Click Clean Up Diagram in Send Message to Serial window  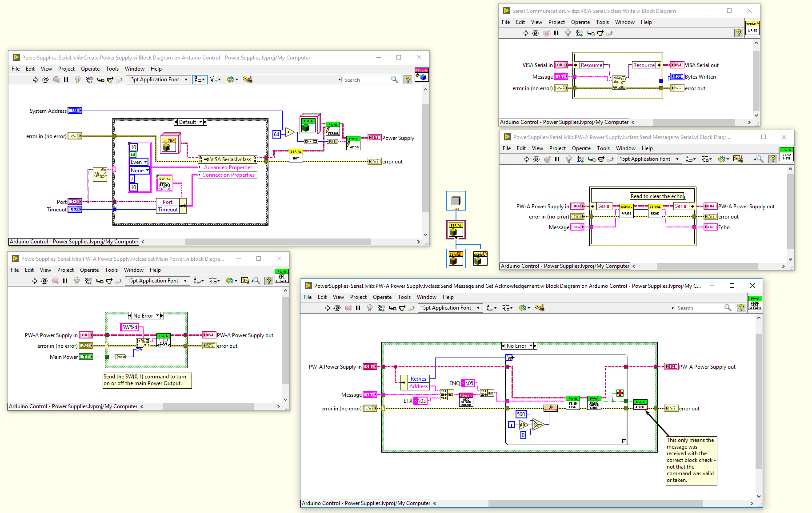pos(738,159)
